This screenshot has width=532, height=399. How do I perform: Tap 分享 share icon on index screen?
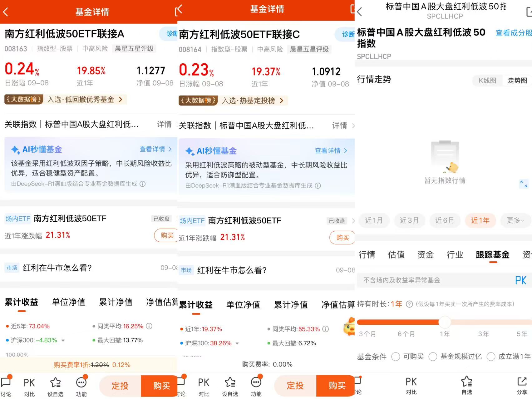[522, 386]
